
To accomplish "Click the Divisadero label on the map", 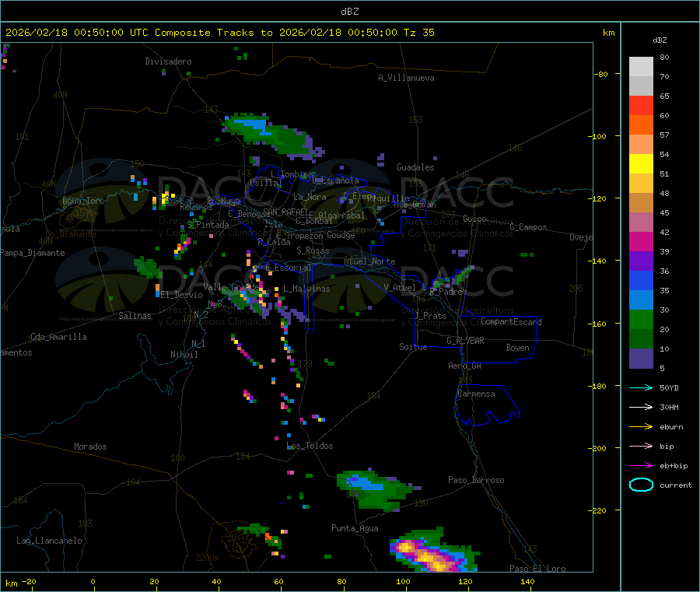I will (168, 61).
